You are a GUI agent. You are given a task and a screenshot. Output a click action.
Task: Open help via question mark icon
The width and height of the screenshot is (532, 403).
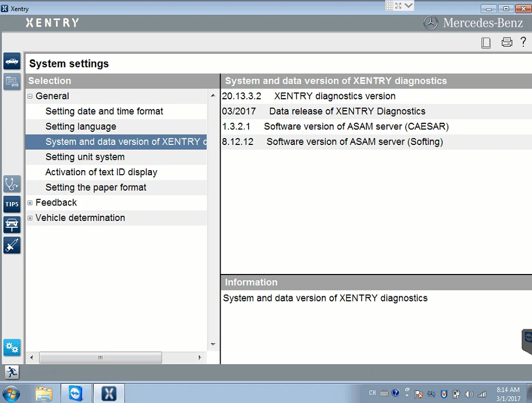click(523, 42)
